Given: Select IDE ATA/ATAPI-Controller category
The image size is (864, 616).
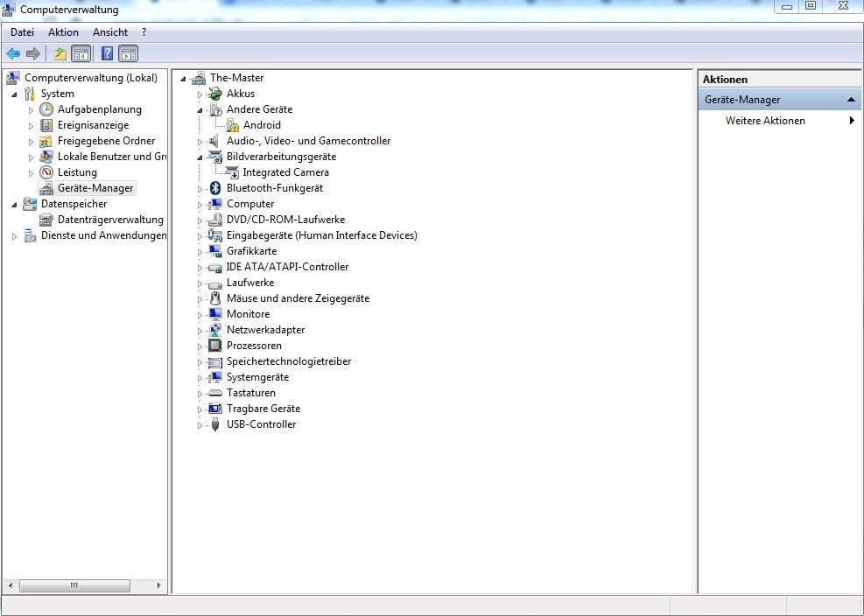Looking at the screenshot, I should [288, 267].
